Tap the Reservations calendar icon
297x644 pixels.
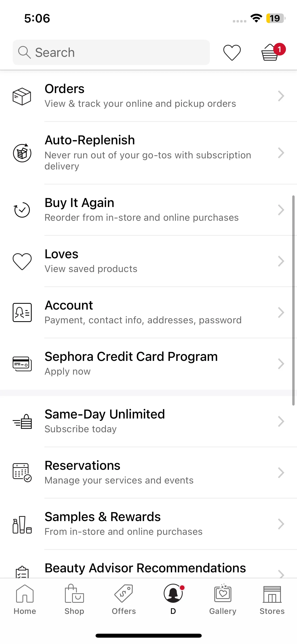22,473
